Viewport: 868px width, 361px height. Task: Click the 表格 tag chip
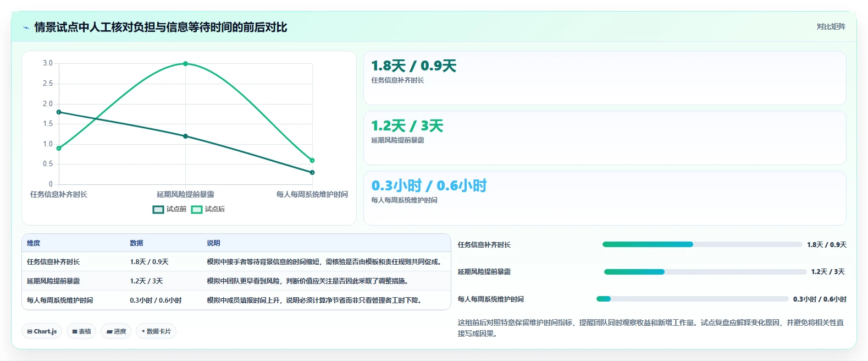[x=81, y=331]
